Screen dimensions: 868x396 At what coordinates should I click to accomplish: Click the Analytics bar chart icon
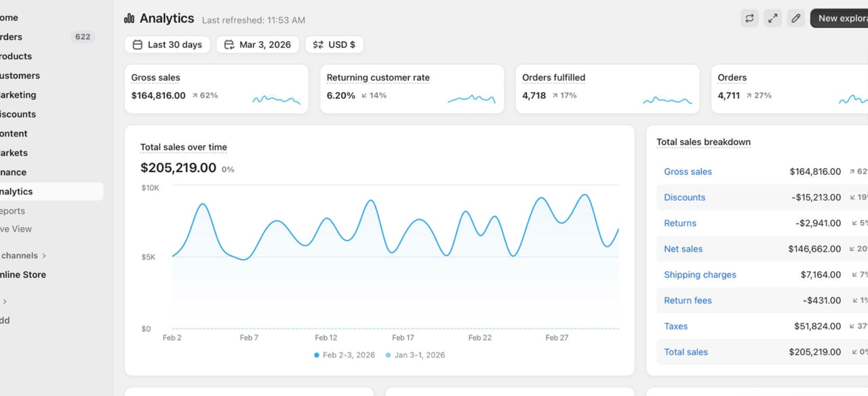click(130, 18)
